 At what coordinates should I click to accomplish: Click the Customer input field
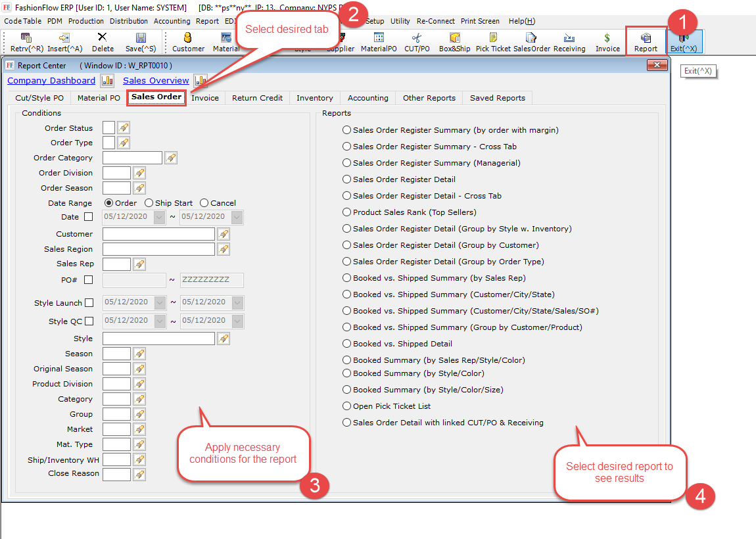coord(158,234)
